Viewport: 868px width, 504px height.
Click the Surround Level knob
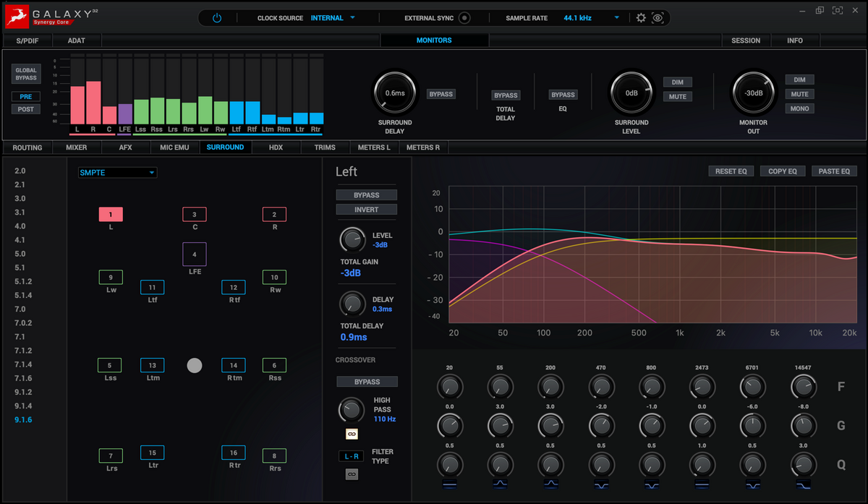(631, 93)
